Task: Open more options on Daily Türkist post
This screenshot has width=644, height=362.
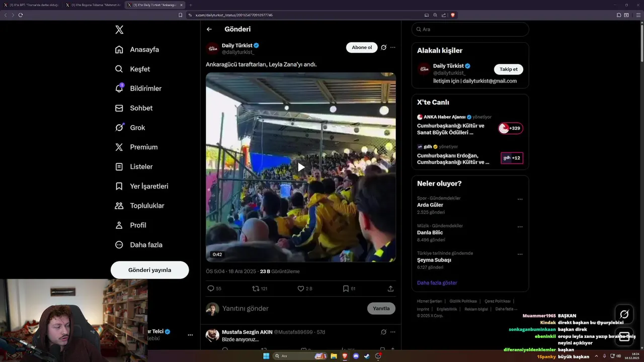Action: 393,47
